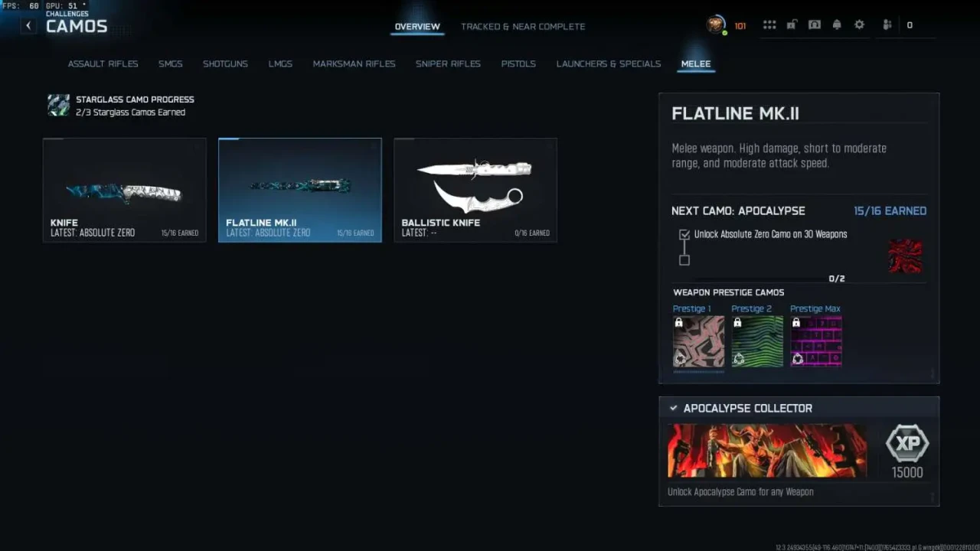Open the Marksman Rifles category

pos(354,64)
